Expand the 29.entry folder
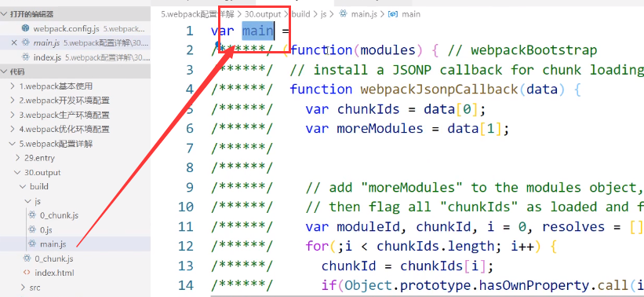 click(x=17, y=158)
